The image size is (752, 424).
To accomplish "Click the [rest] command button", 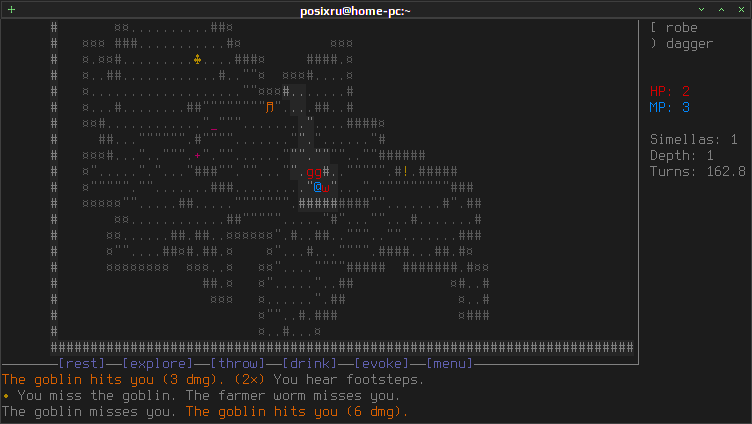I will (82, 364).
